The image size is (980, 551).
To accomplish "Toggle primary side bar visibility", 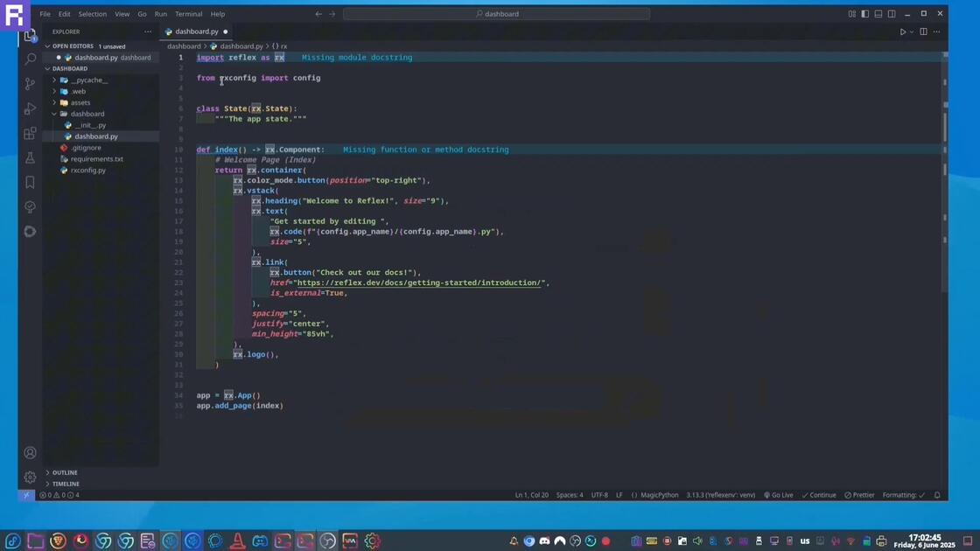I will (865, 14).
